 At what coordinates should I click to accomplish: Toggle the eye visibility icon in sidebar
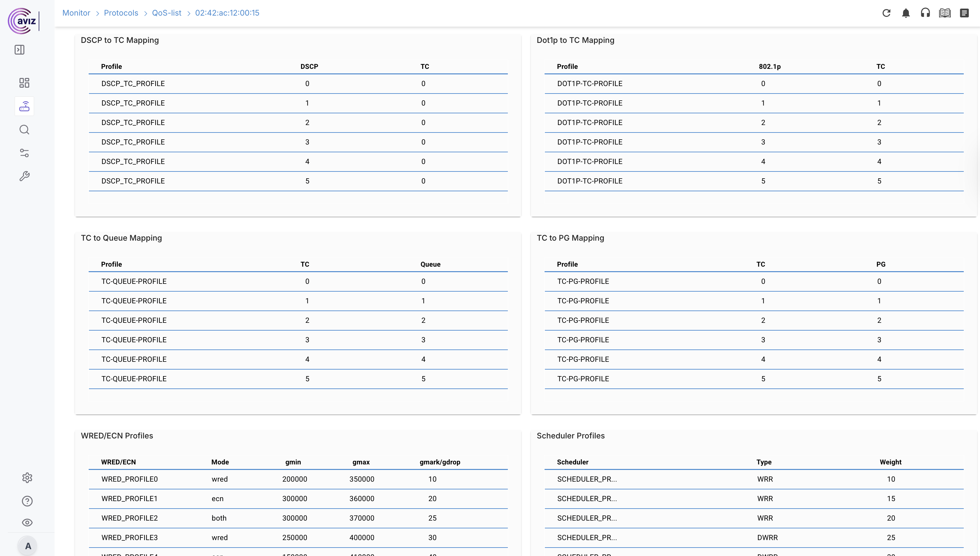pos(27,523)
